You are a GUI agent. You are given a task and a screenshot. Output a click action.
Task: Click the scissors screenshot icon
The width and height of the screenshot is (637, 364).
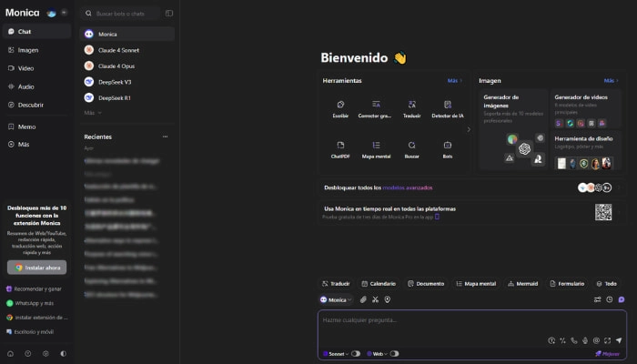click(x=375, y=299)
